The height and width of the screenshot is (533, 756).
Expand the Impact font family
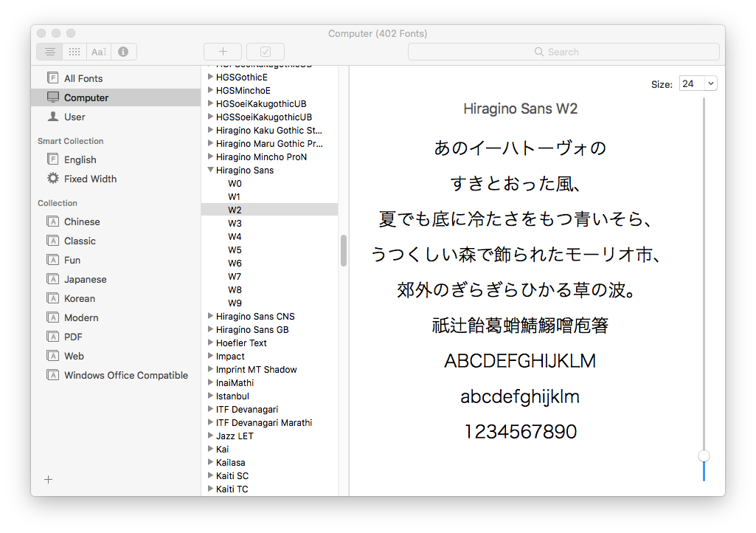coord(210,356)
